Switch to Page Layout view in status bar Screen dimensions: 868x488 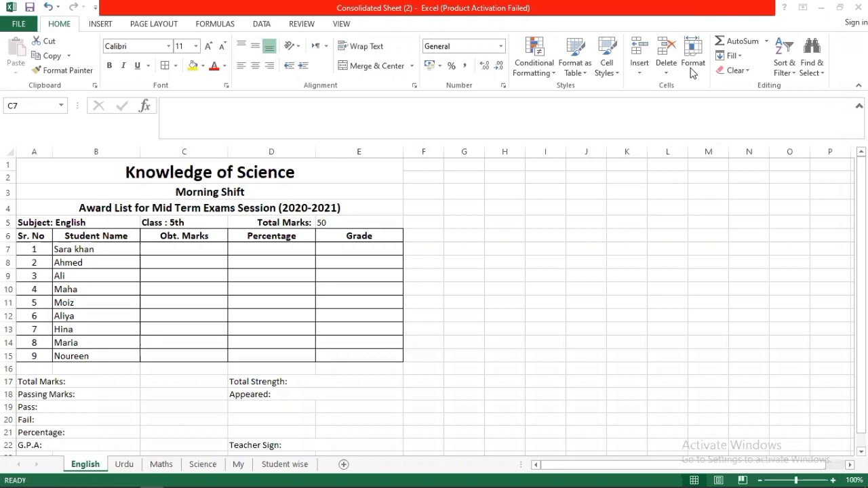718,480
